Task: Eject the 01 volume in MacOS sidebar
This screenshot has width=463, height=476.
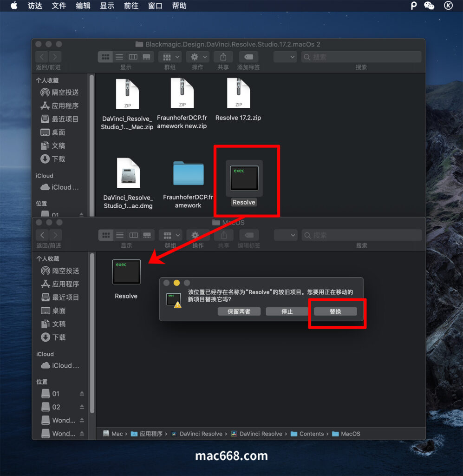Action: click(x=82, y=393)
